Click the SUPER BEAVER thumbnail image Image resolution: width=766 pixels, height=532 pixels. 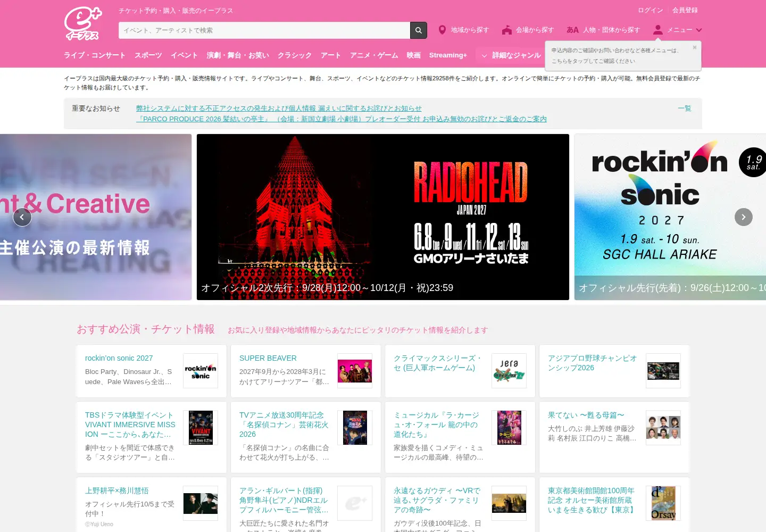(355, 371)
